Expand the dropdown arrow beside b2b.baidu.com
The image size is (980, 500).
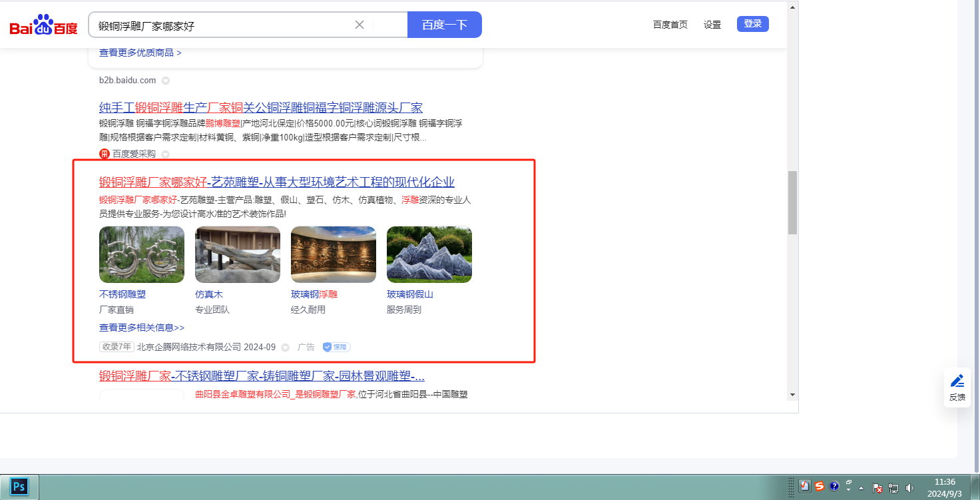pyautogui.click(x=166, y=81)
